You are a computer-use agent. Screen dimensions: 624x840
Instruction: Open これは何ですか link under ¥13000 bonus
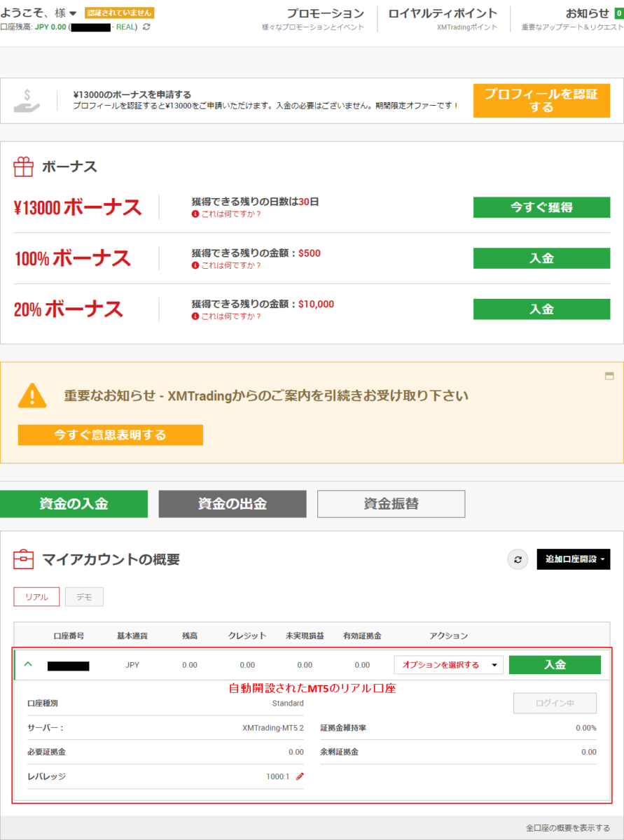(x=231, y=214)
